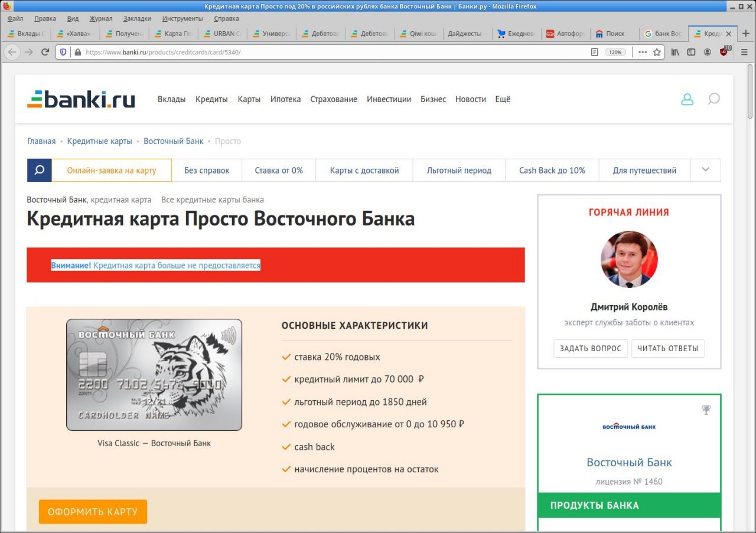Open the Закладки menu
Viewport: 756px width, 533px height.
[x=137, y=18]
